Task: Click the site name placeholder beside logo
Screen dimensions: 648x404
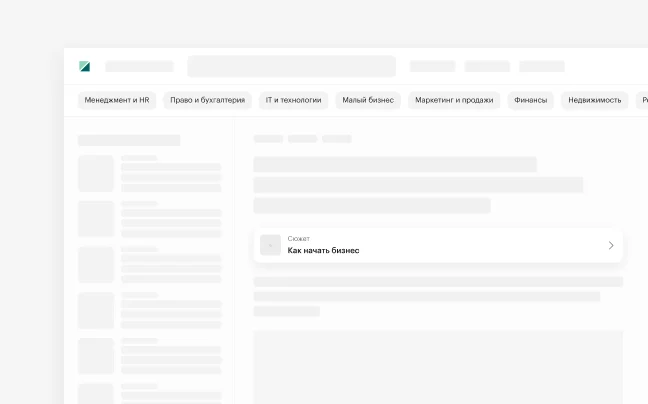Action: (139, 67)
